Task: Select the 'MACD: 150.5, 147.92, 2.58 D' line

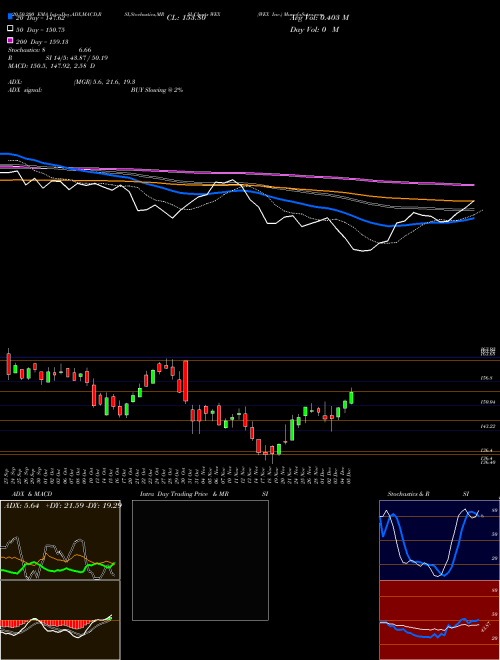Action: 51,66
